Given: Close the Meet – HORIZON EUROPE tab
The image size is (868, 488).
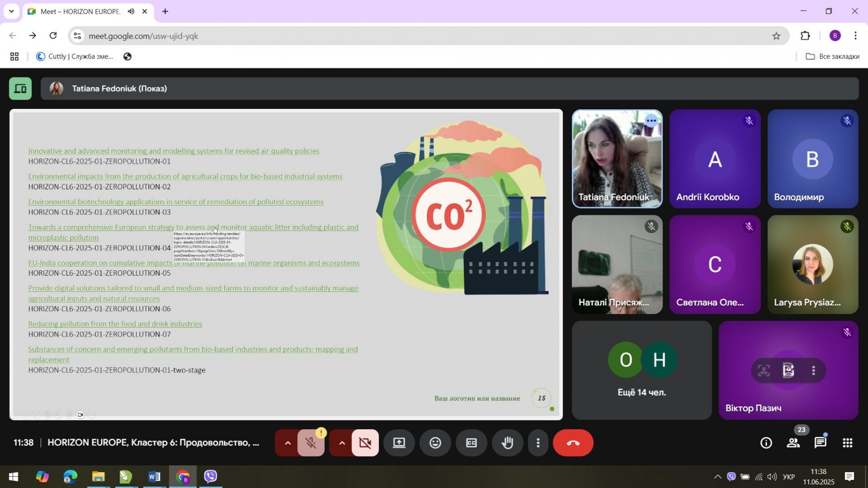Looking at the screenshot, I should (144, 11).
